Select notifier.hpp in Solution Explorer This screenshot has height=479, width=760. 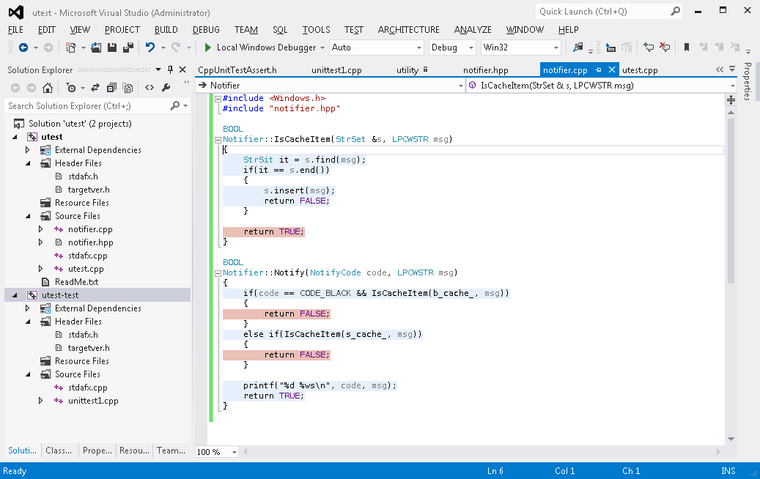click(90, 242)
